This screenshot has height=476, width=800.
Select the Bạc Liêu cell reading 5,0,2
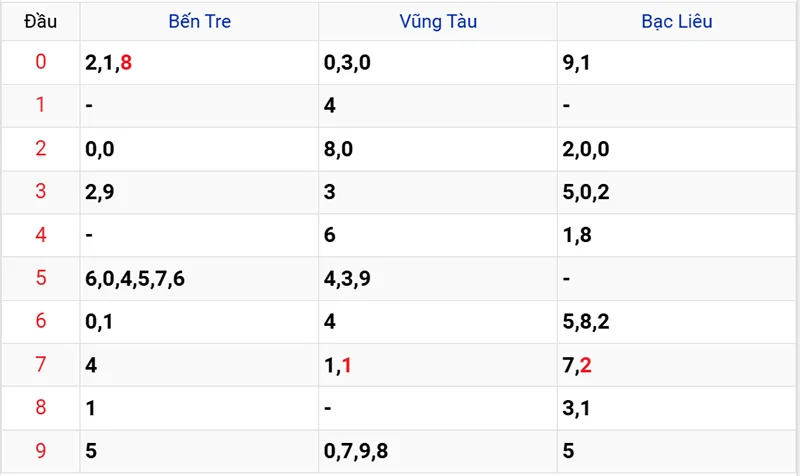586,192
